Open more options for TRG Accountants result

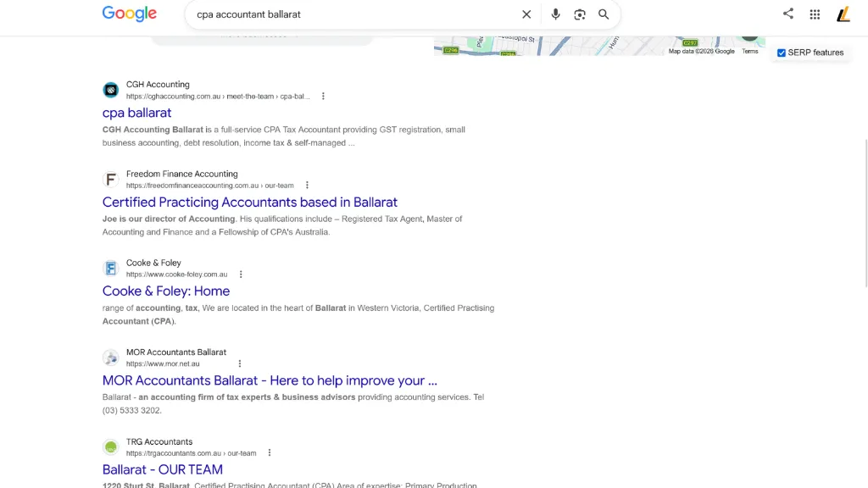click(270, 452)
